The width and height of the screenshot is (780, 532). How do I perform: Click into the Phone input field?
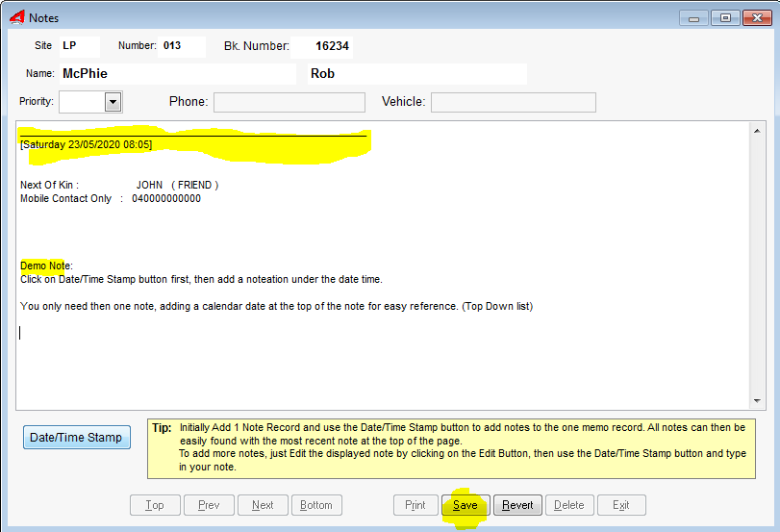[289, 102]
